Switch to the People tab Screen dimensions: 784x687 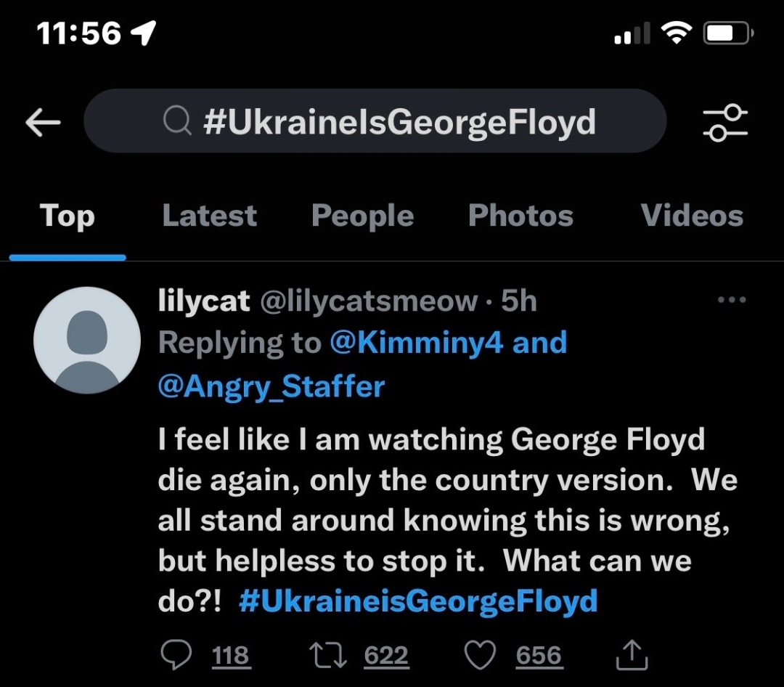[362, 216]
